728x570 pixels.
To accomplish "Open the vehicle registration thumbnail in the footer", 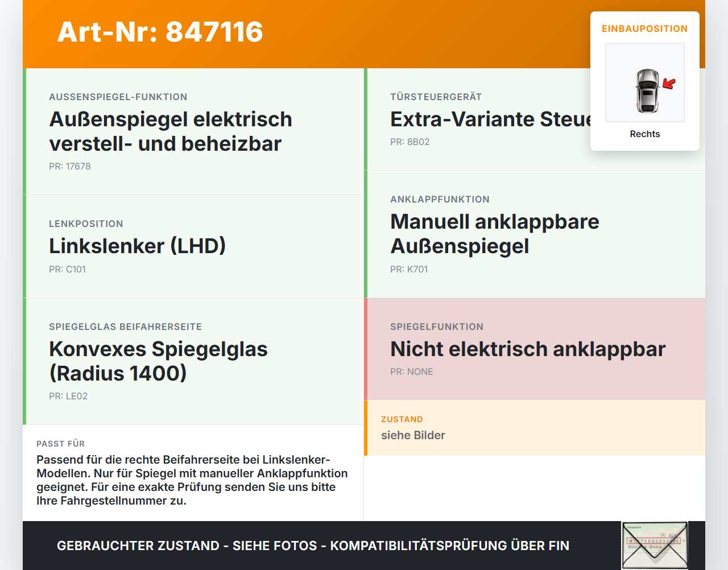I will click(x=655, y=546).
